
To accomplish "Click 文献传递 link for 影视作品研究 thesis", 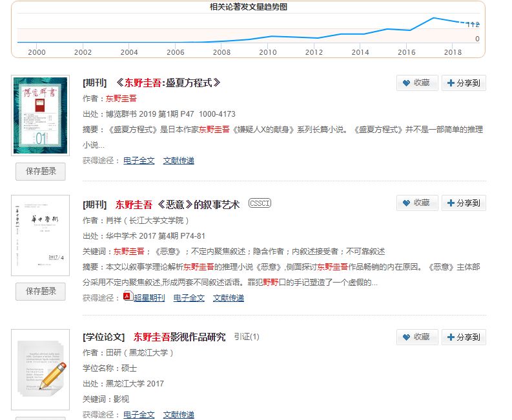I will coord(179,415).
